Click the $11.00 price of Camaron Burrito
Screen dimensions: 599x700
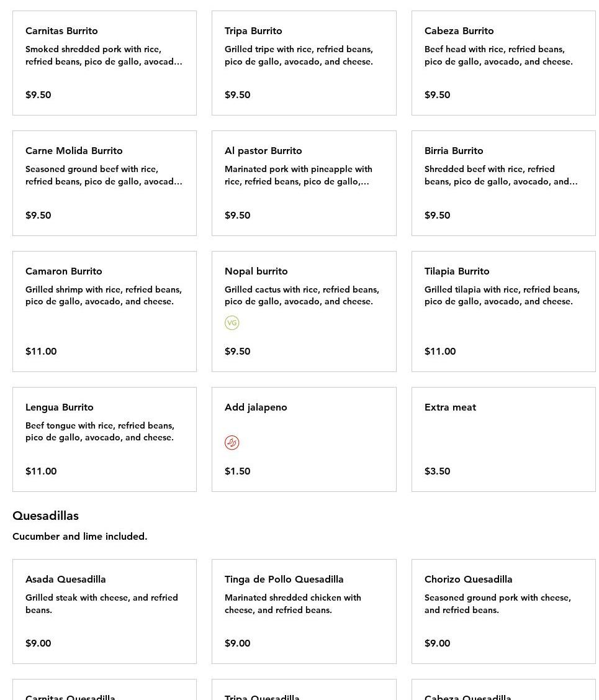click(x=41, y=351)
